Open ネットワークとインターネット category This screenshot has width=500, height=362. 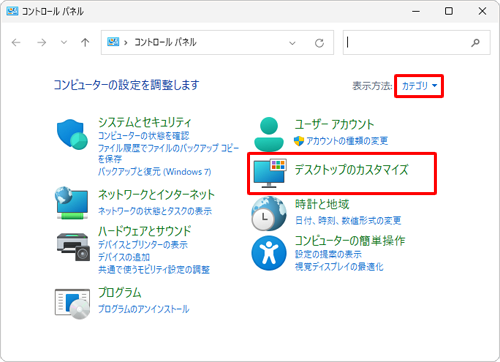coord(156,195)
